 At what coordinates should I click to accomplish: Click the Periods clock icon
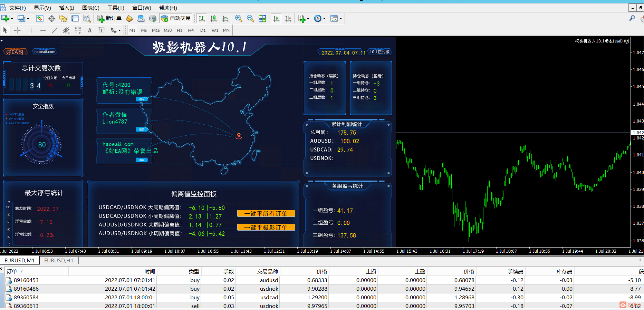pyautogui.click(x=318, y=19)
